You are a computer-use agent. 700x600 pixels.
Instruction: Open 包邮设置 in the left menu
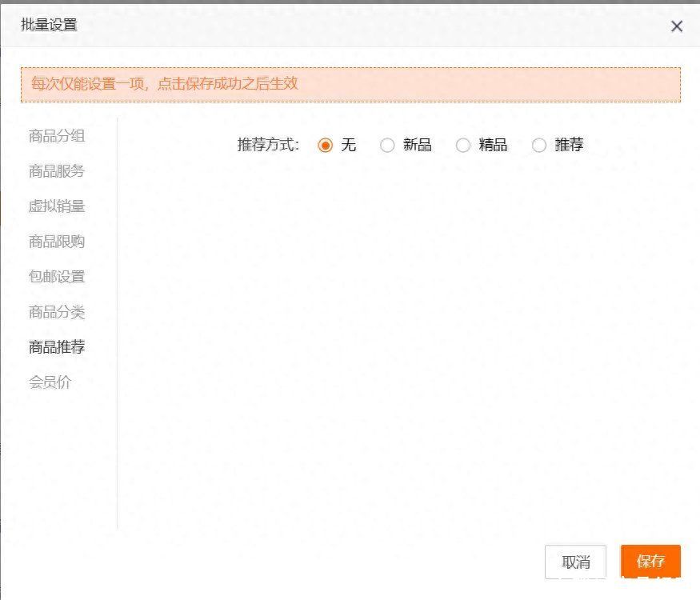[57, 277]
